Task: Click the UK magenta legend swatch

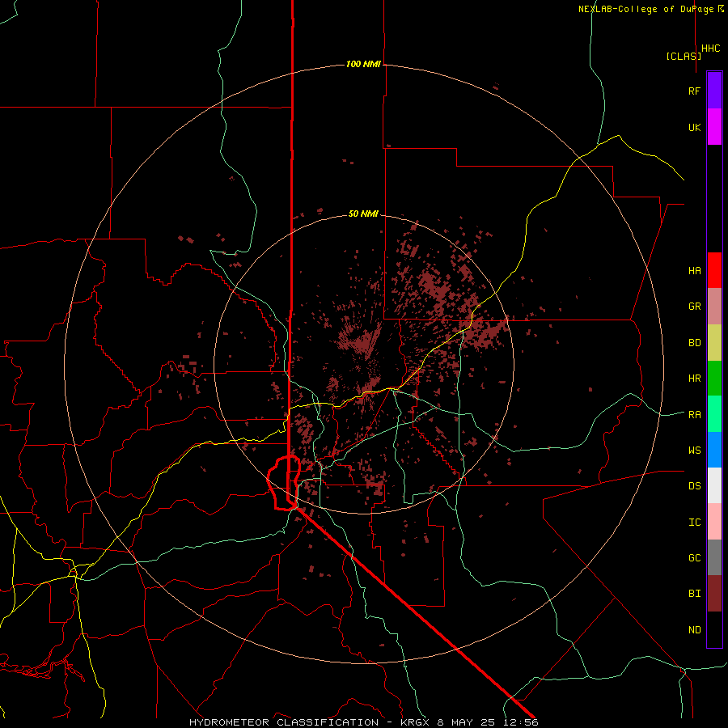Action: point(714,127)
